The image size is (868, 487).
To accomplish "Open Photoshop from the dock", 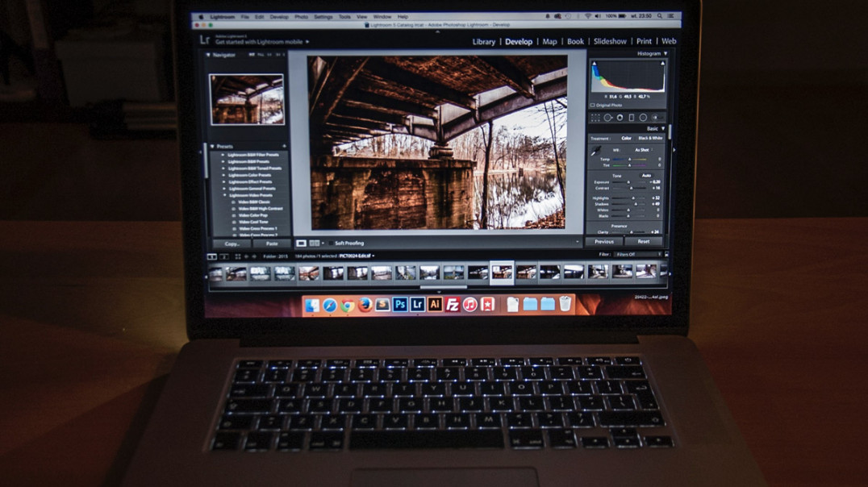I will (399, 305).
